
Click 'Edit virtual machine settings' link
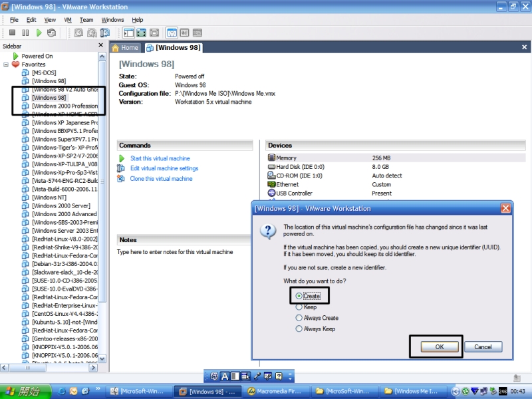tap(164, 168)
